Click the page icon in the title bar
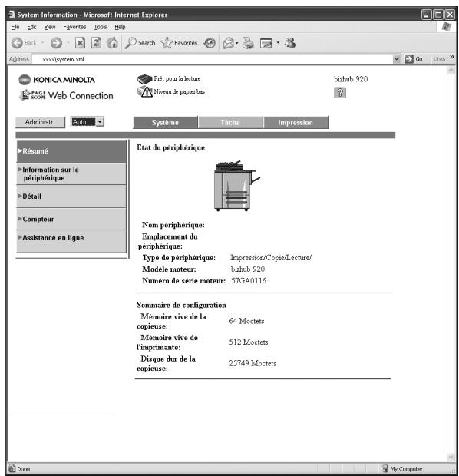 click(x=12, y=15)
